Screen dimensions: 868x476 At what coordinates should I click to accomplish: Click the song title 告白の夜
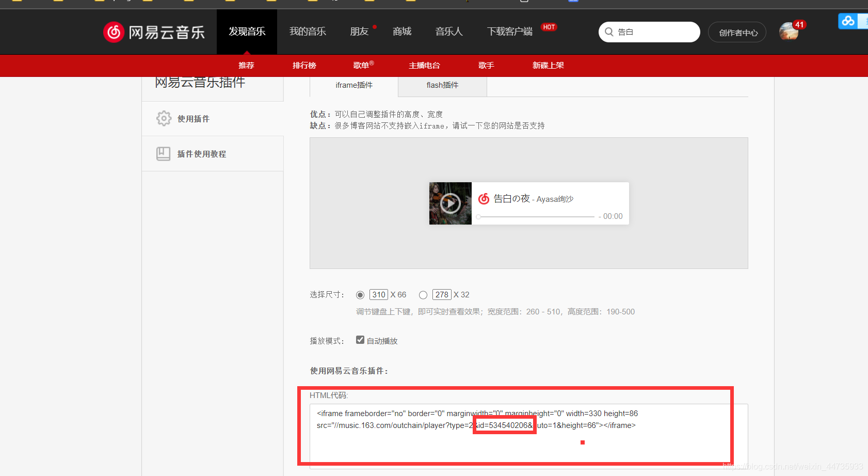coord(511,198)
